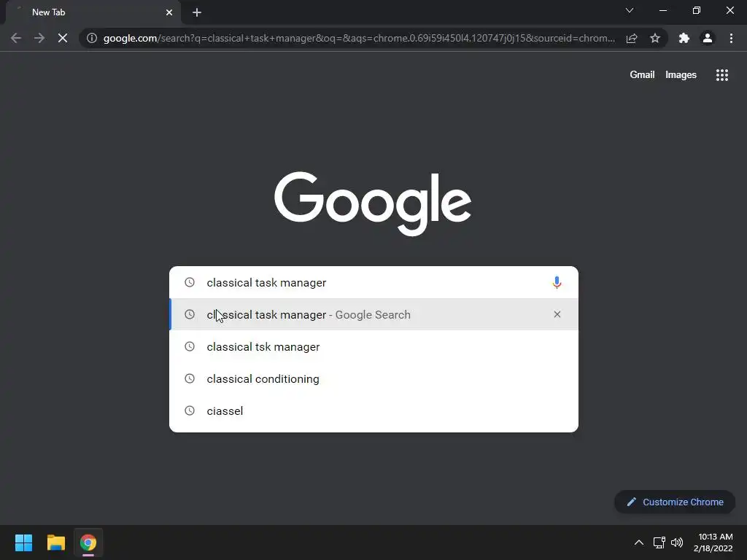Open the volume tray icon

(676, 542)
